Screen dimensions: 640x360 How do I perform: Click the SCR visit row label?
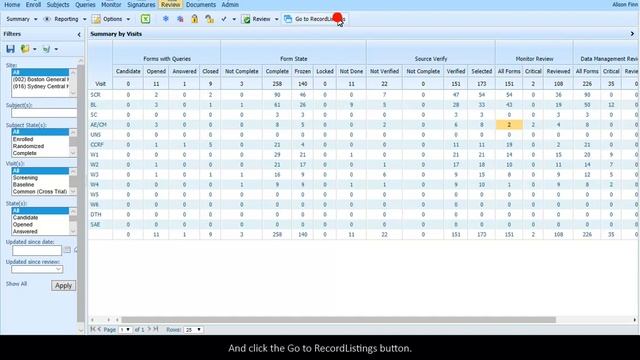pos(96,95)
